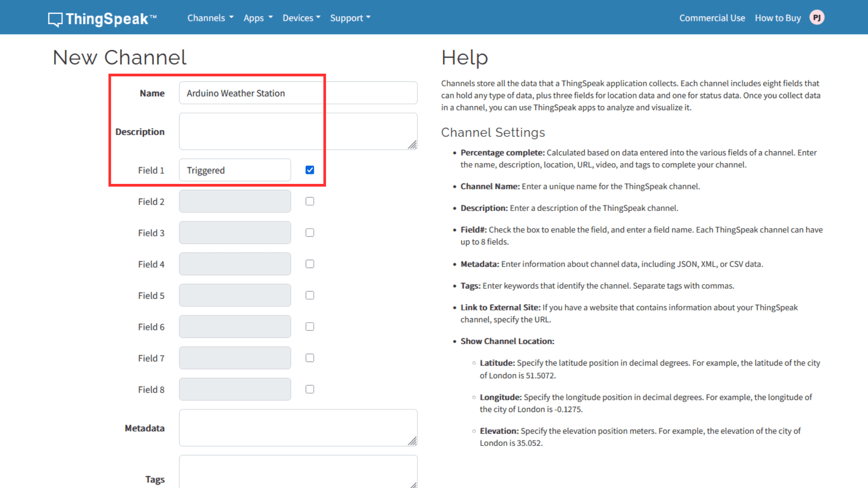
Task: Click the ThingSpeak logo icon
Action: pos(55,19)
